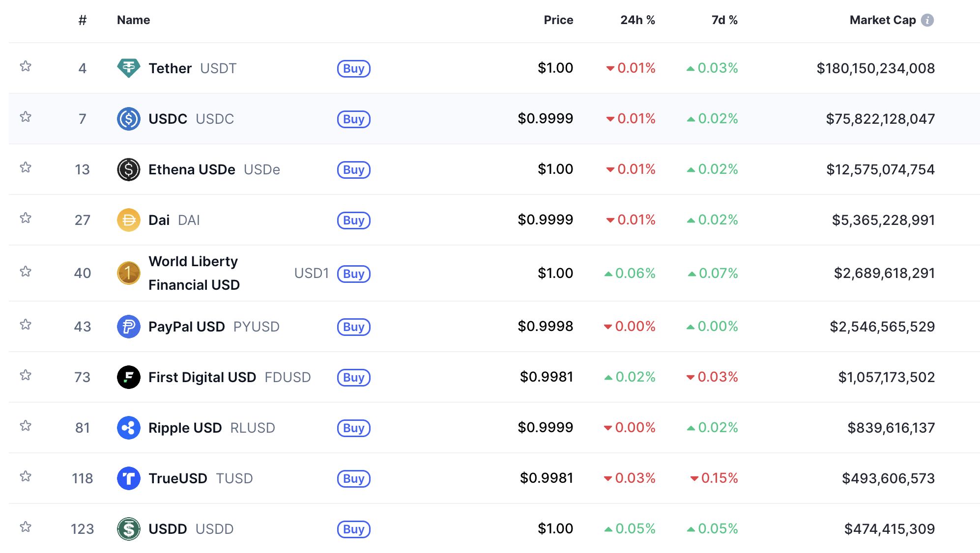Click the TrueUSD logo icon
The height and width of the screenshot is (553, 980).
click(x=128, y=478)
